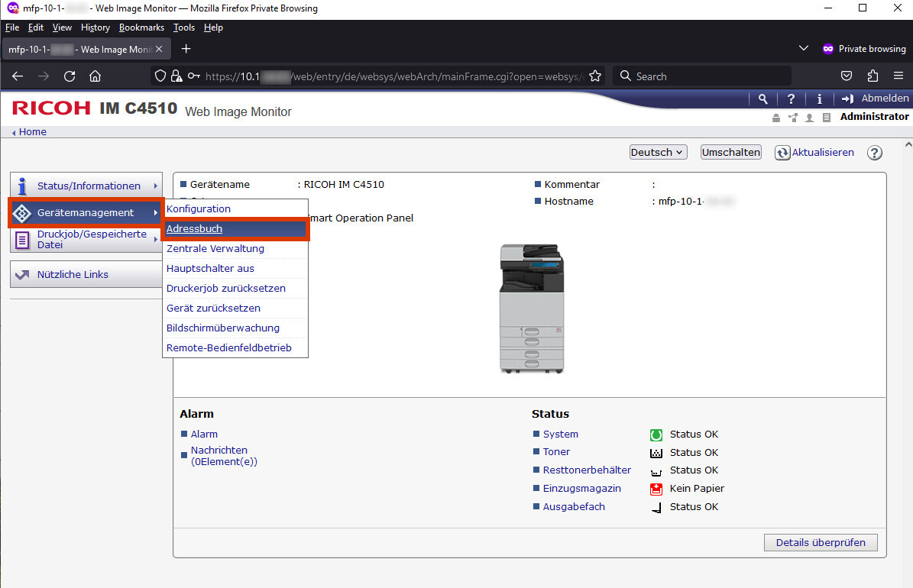The image size is (913, 588).
Task: Click the Resttonerbehälter status icon
Action: coord(656,472)
